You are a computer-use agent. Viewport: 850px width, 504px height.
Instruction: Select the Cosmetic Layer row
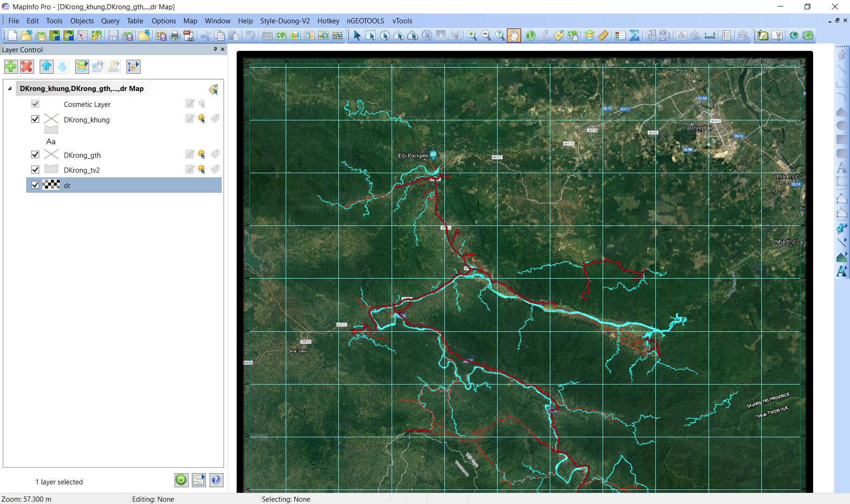124,104
